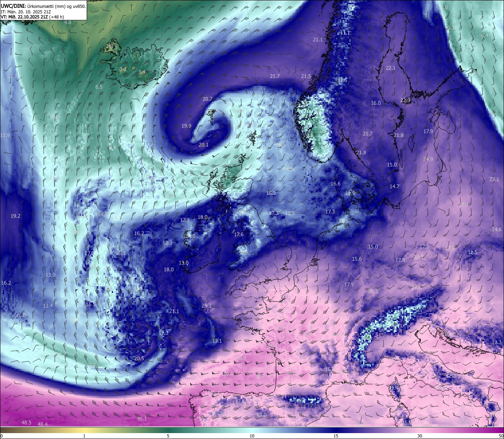Click the '19.9' value on the map
The width and height of the screenshot is (504, 439).
click(187, 126)
